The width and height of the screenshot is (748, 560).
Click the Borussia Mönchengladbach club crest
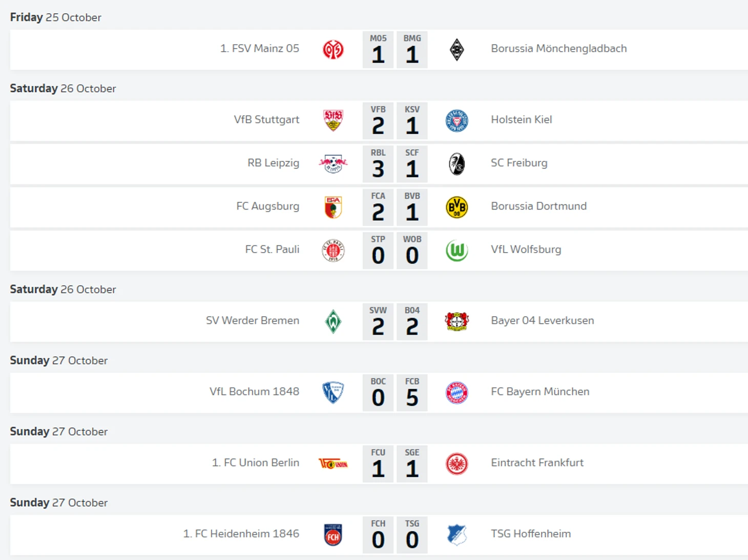click(x=456, y=50)
